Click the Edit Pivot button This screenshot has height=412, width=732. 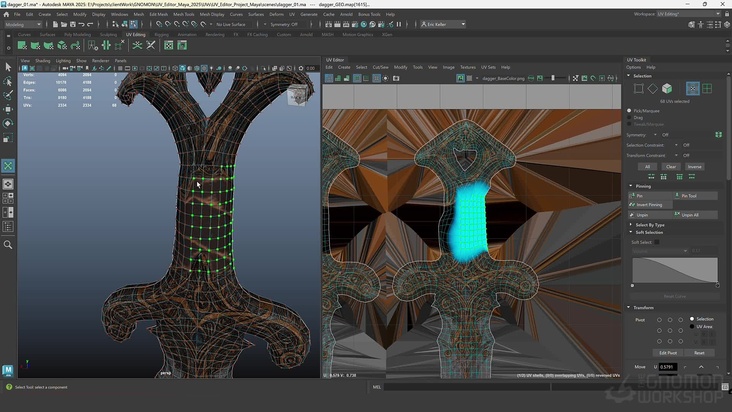pyautogui.click(x=667, y=352)
